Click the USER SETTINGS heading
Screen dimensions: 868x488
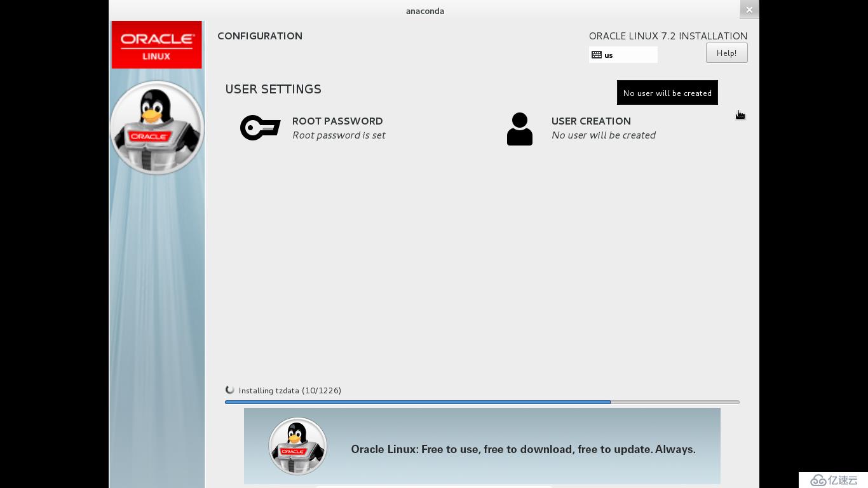point(273,89)
